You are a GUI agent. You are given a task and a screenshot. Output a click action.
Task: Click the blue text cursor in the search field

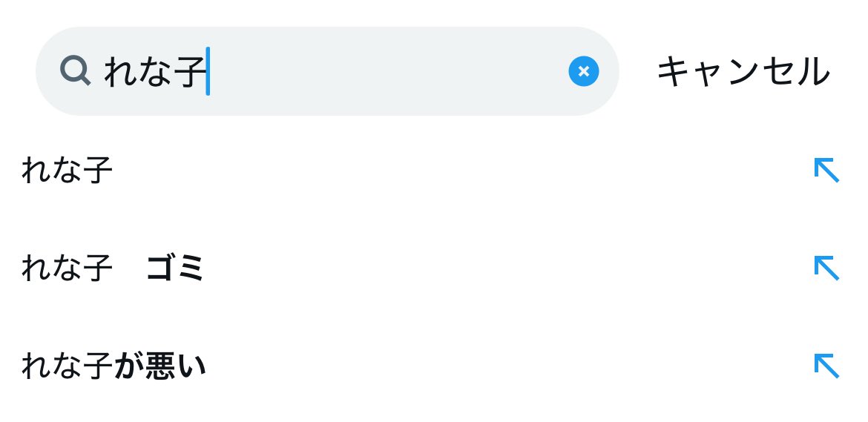(208, 71)
